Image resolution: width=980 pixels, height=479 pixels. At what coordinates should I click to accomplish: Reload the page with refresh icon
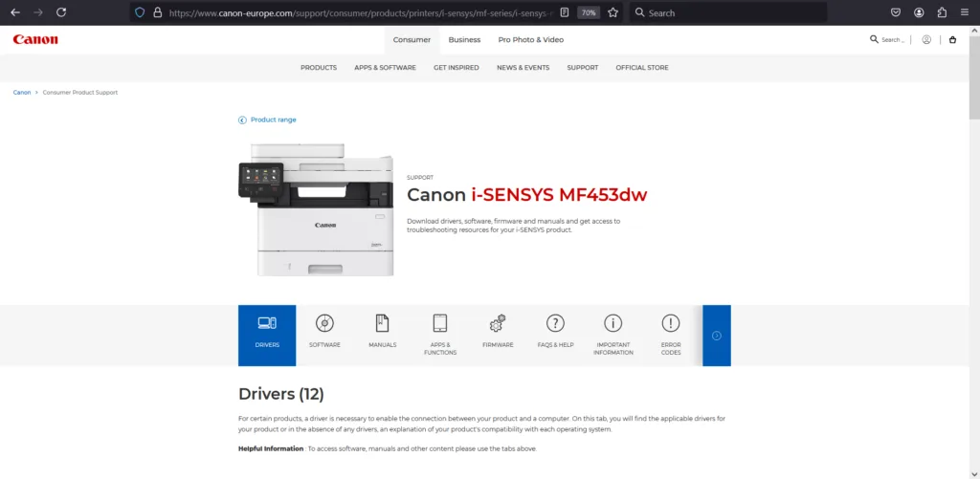(x=61, y=12)
